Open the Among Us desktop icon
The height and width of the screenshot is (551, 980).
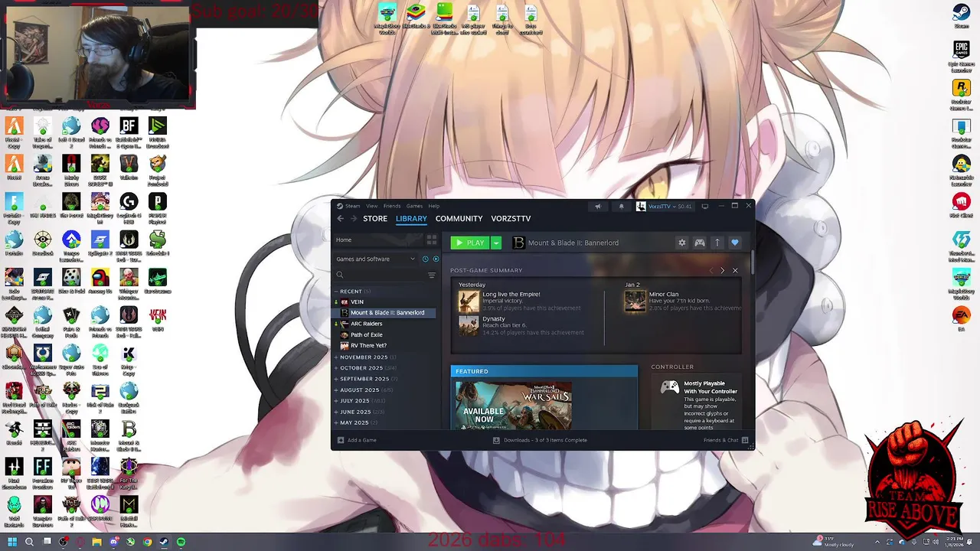[x=100, y=280]
